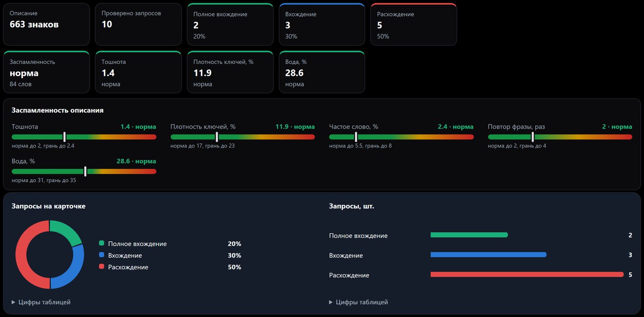Click the "20%" value in the donut legend
644x317 pixels.
click(235, 243)
